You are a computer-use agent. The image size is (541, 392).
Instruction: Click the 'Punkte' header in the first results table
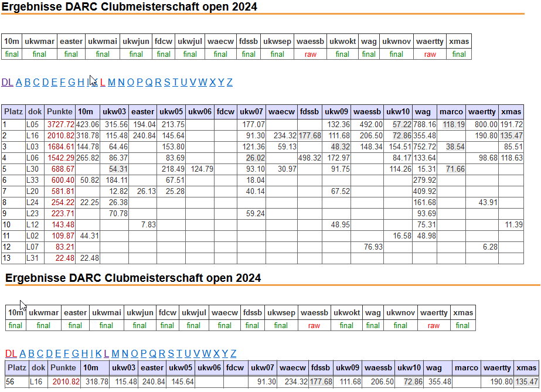point(60,112)
